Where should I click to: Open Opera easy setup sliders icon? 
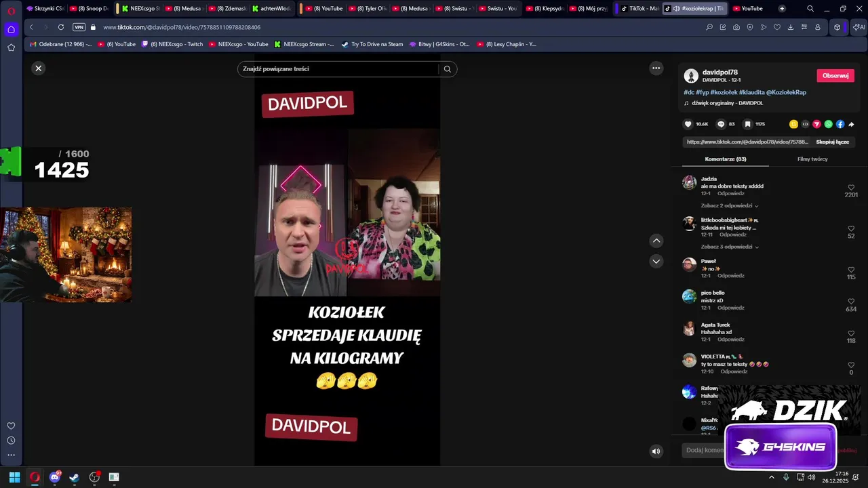tap(804, 27)
